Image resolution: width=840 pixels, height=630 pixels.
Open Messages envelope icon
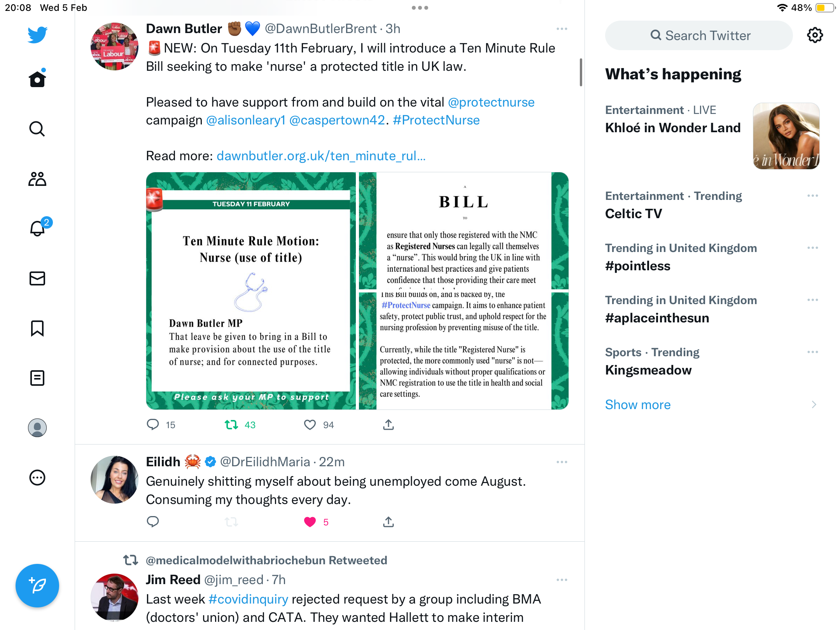[x=37, y=278]
